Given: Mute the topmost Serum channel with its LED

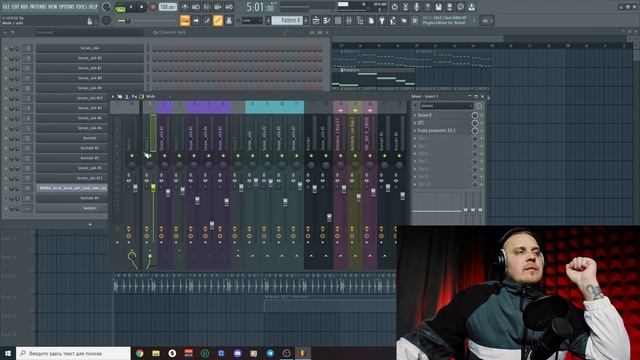Looking at the screenshot, I should tap(6, 48).
